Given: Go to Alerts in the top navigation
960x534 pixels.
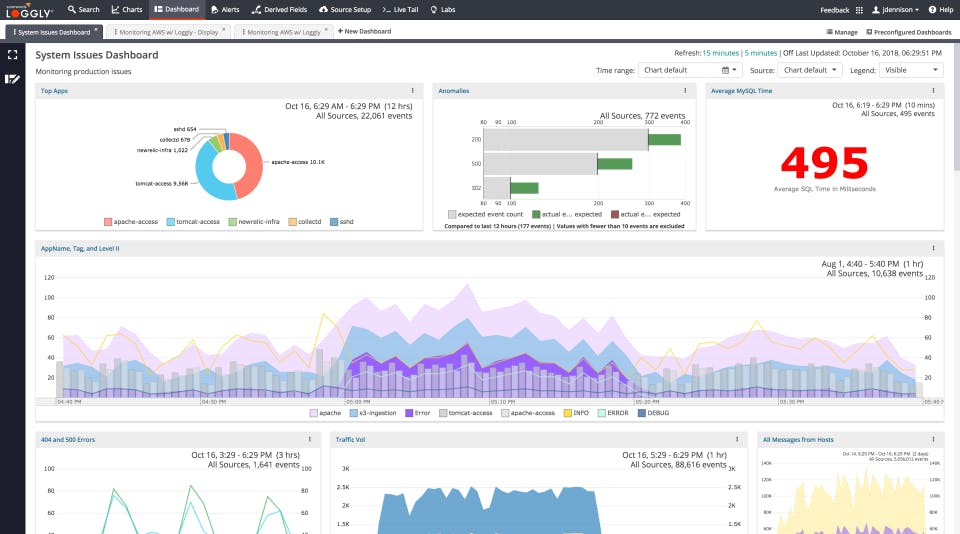Looking at the screenshot, I should click(225, 10).
